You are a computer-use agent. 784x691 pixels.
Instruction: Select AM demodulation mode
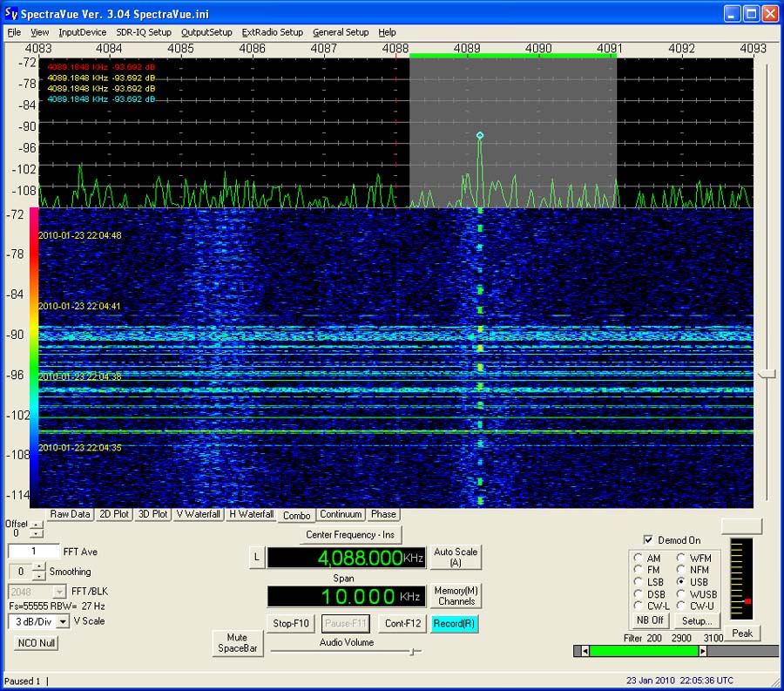coord(638,558)
